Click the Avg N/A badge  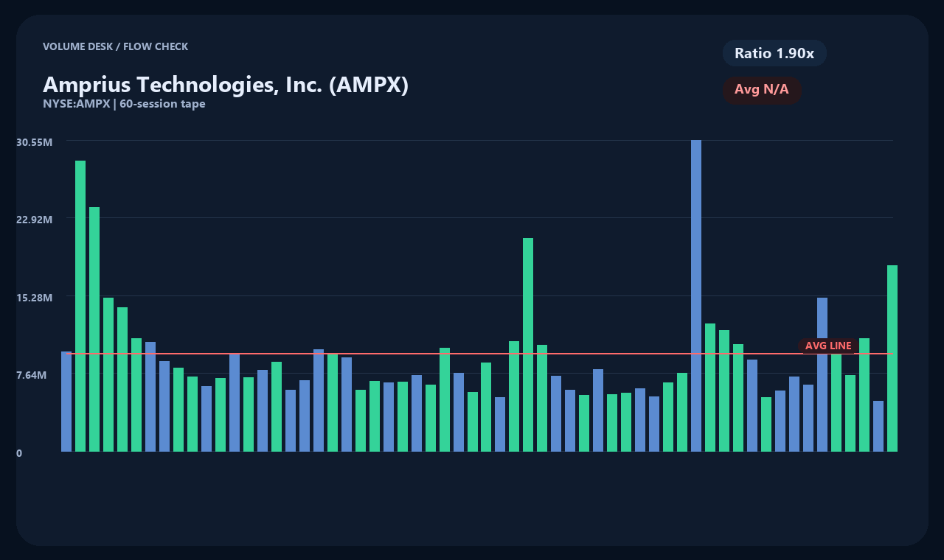pos(762,90)
